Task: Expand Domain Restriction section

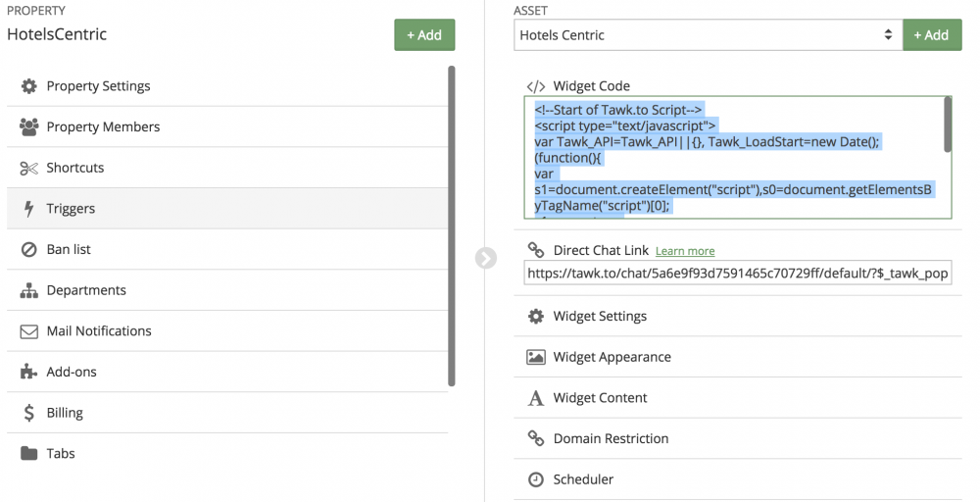Action: (738, 439)
